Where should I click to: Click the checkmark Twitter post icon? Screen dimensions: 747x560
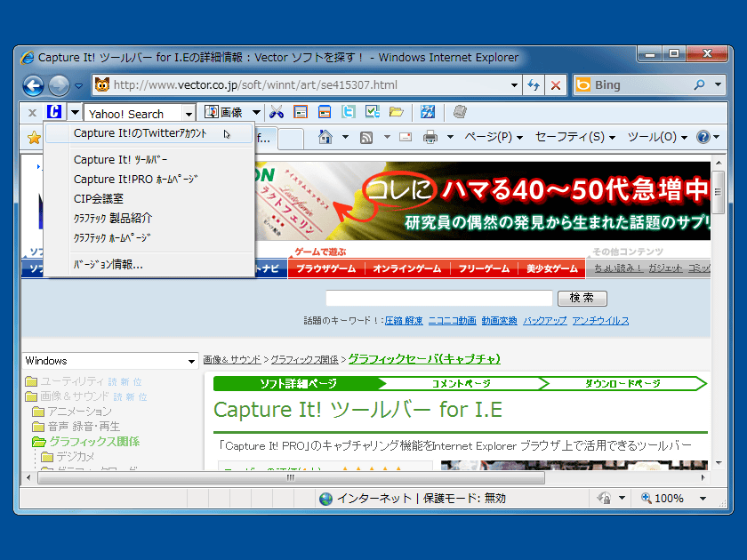[x=372, y=112]
